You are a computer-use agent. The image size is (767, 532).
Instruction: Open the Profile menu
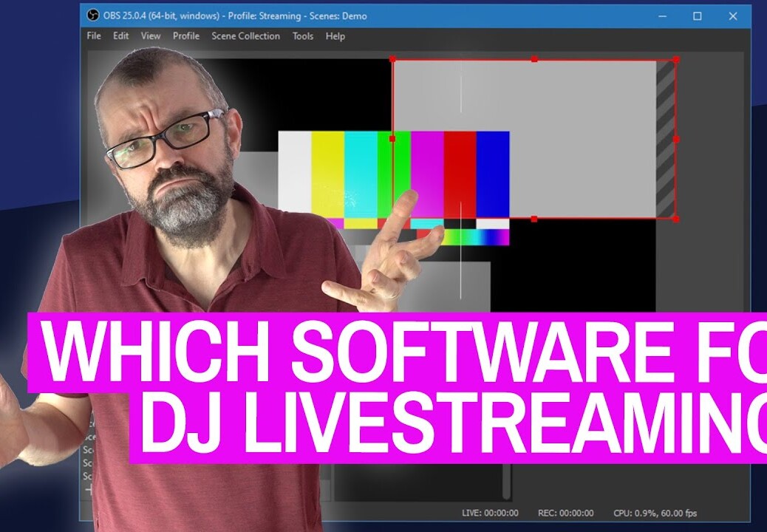coord(186,35)
